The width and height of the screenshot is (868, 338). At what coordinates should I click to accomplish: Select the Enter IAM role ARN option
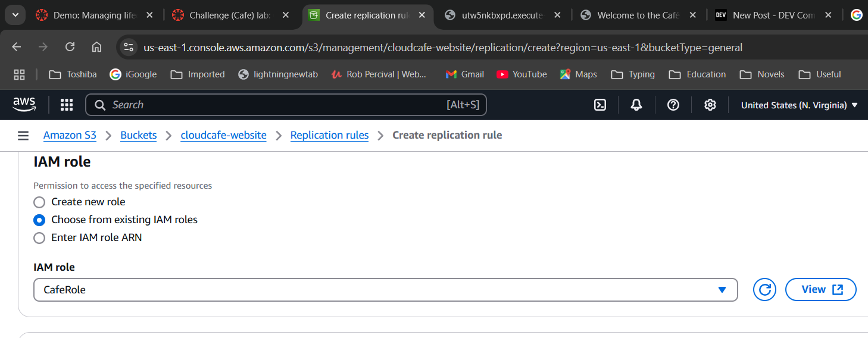pyautogui.click(x=39, y=238)
